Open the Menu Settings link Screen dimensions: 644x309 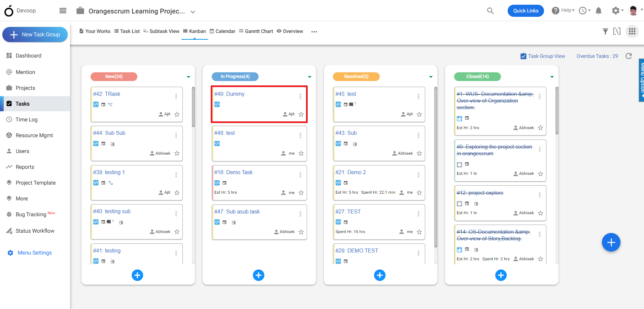[x=35, y=253]
